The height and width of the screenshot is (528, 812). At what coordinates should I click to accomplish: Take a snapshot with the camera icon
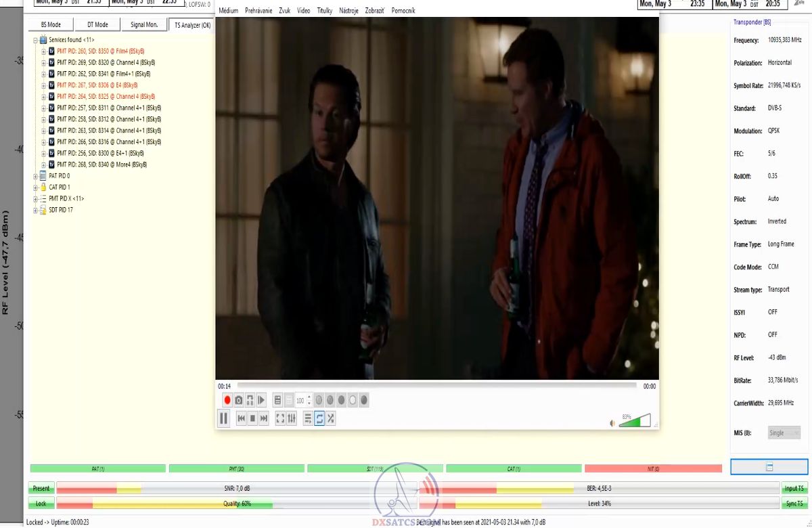[239, 400]
